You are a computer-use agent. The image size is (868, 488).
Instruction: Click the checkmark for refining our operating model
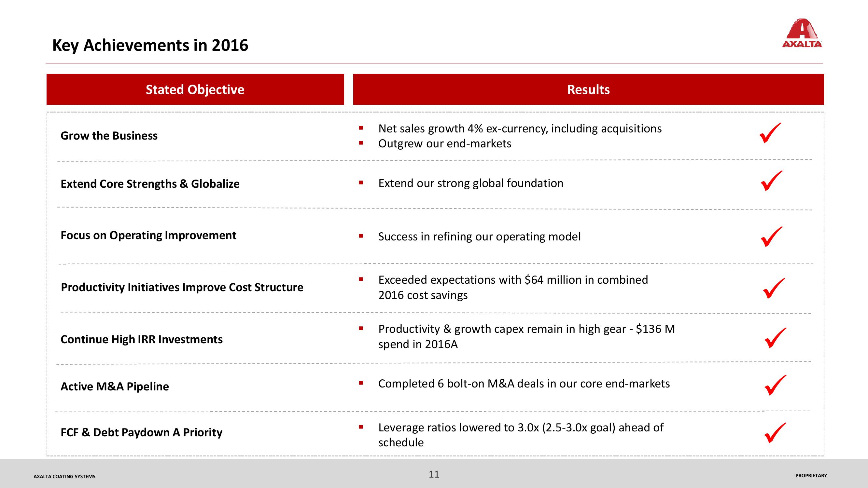tap(772, 237)
